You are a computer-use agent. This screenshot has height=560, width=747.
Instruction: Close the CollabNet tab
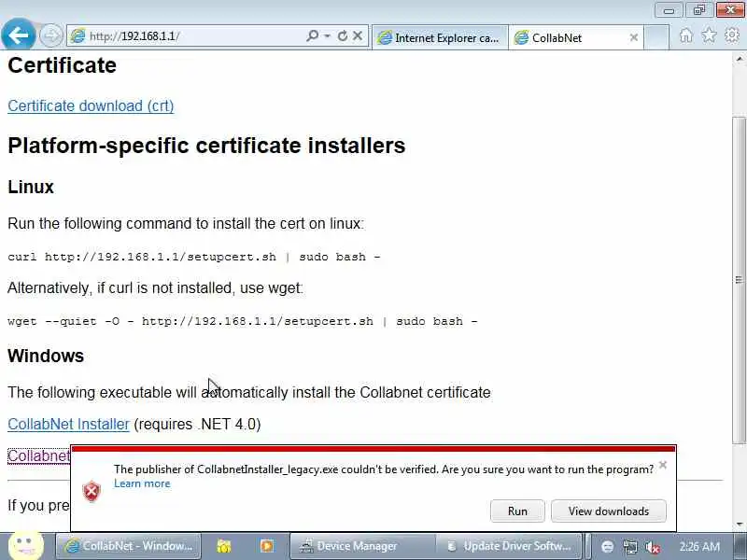click(x=634, y=37)
